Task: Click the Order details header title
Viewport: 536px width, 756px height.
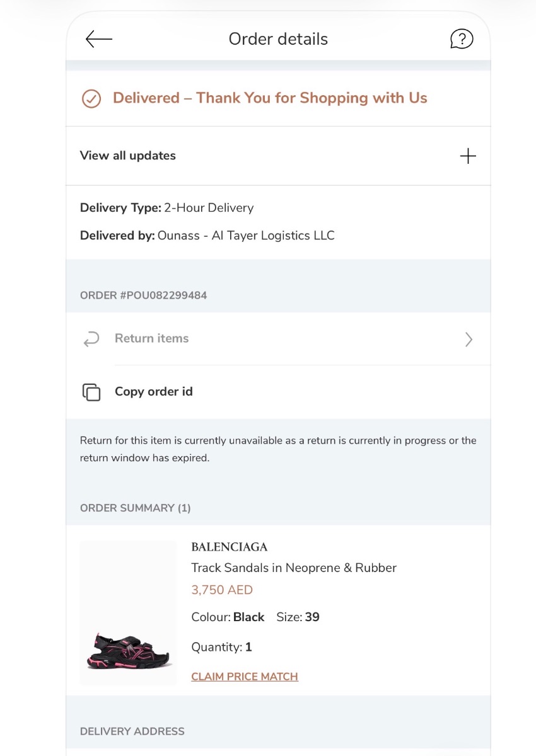Action: [278, 39]
